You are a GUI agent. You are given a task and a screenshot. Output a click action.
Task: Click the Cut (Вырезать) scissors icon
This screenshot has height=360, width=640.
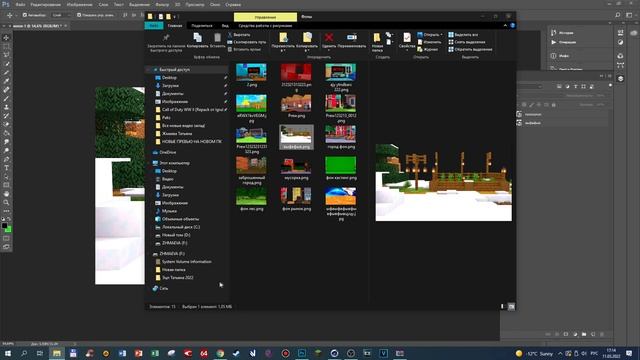tap(230, 35)
